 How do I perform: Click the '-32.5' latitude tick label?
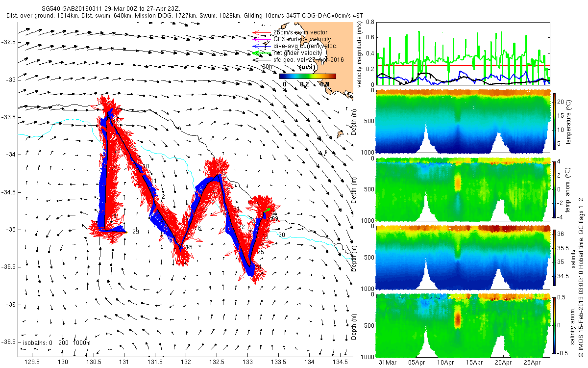[x=8, y=42]
